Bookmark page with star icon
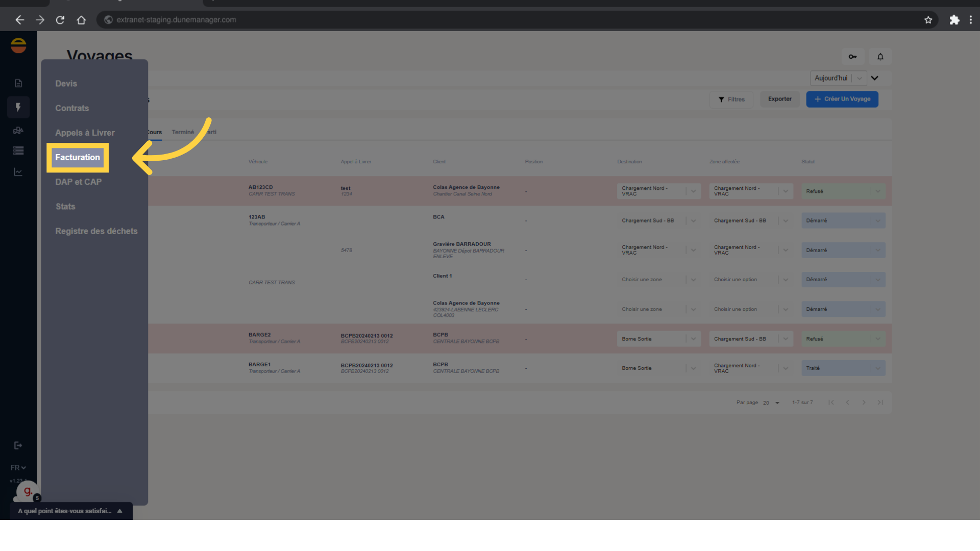Viewport: 980px width, 551px height. [928, 20]
